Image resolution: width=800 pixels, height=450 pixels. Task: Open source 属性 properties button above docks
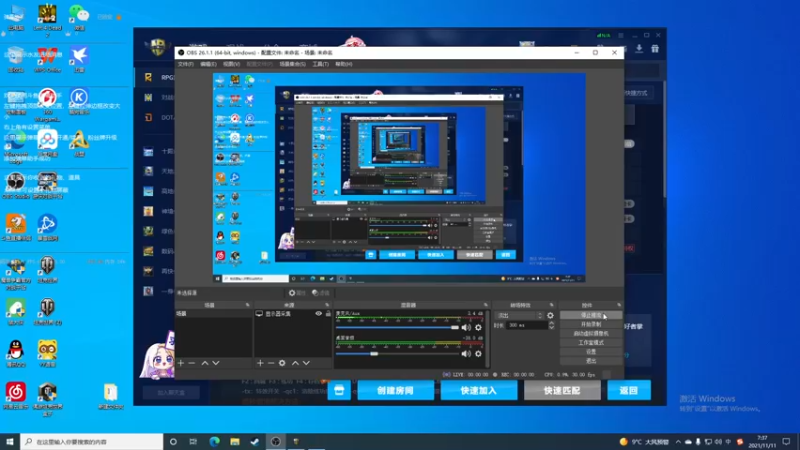point(296,293)
